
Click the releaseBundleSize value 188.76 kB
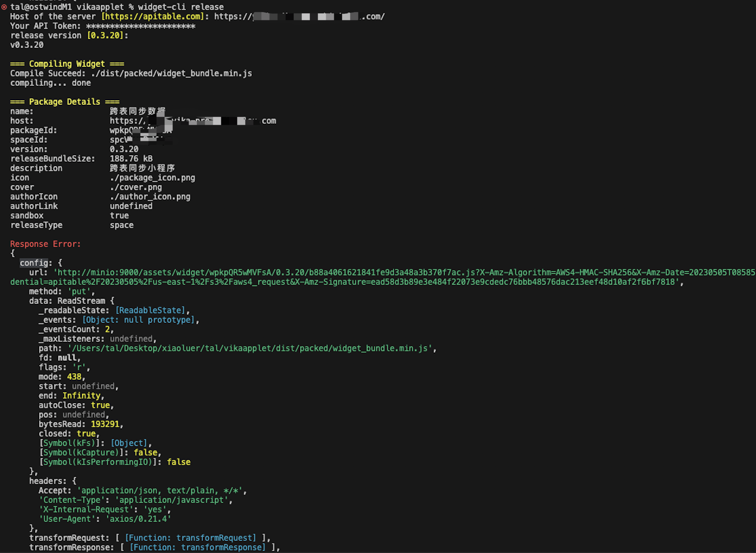tap(131, 159)
